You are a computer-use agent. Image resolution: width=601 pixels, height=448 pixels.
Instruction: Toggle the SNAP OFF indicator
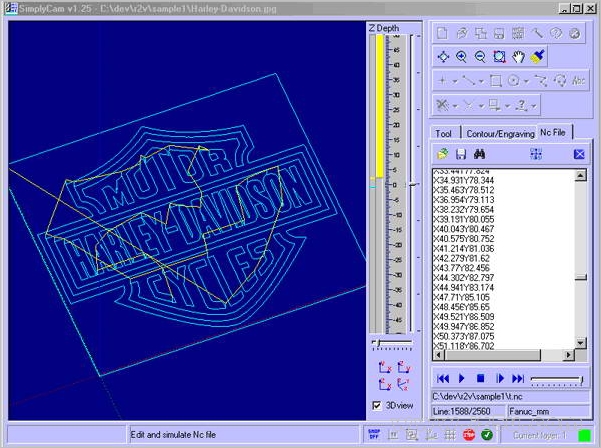point(373,435)
